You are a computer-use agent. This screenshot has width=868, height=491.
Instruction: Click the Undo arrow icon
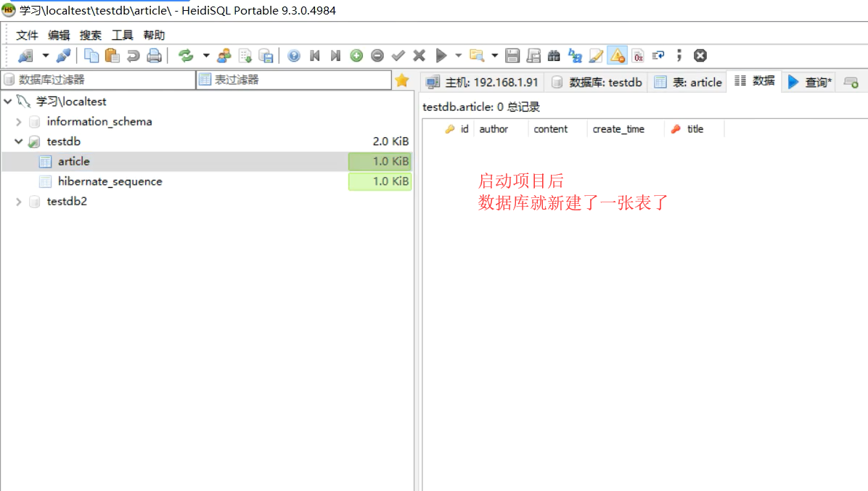point(133,56)
